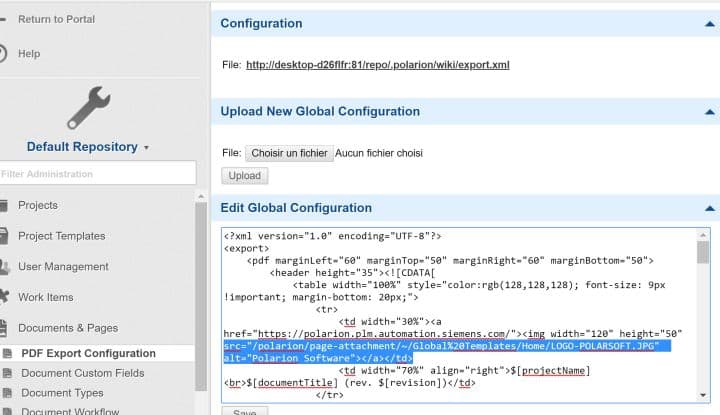This screenshot has height=415, width=720.
Task: Click the Work Items icon
Action: [x=3, y=297]
